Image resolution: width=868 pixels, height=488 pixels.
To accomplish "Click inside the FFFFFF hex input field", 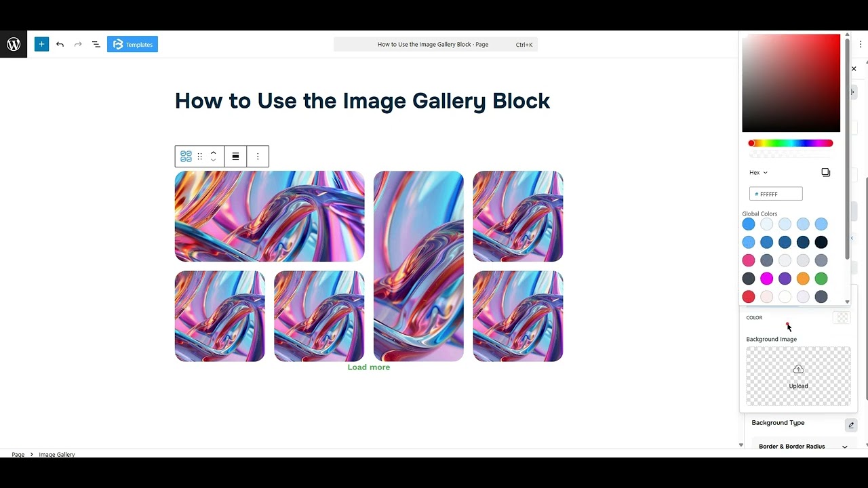I will coord(776,193).
